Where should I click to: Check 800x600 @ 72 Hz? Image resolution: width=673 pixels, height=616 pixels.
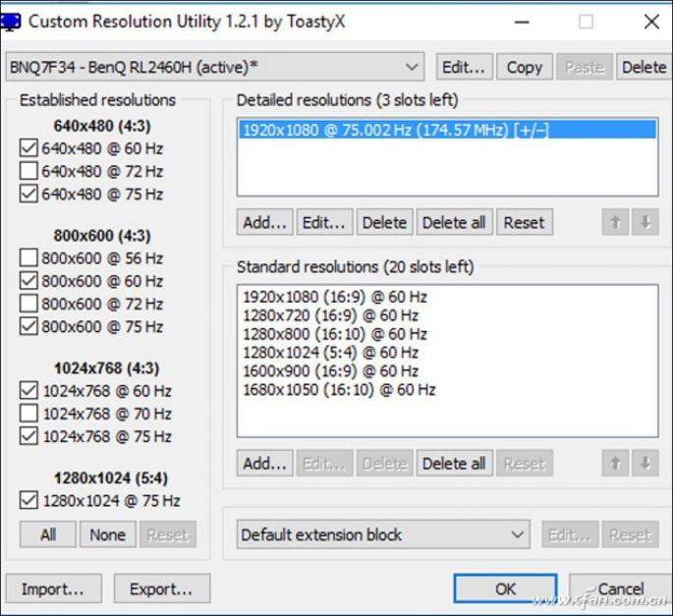[28, 304]
